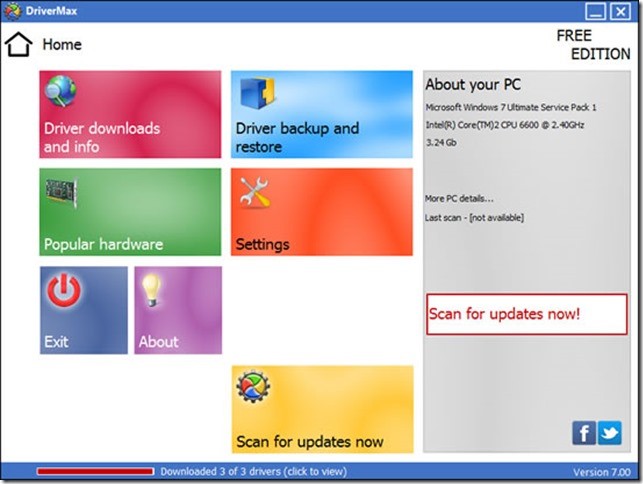
Task: Click the red download progress bar
Action: point(95,472)
